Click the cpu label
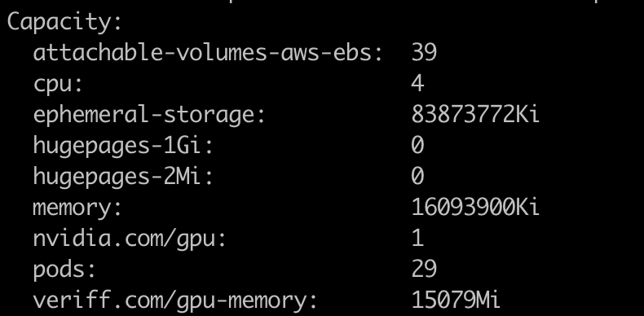The width and height of the screenshot is (644, 316). pos(58,86)
